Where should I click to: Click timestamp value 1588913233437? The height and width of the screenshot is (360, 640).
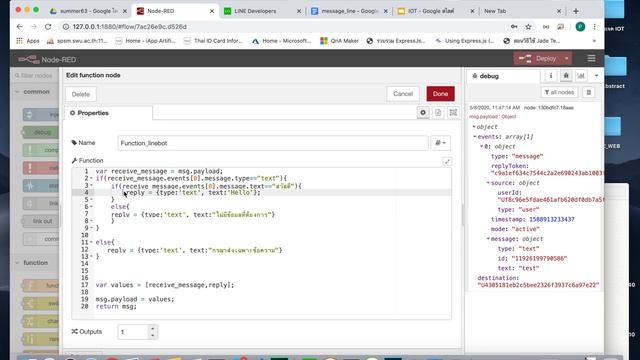[552, 220]
